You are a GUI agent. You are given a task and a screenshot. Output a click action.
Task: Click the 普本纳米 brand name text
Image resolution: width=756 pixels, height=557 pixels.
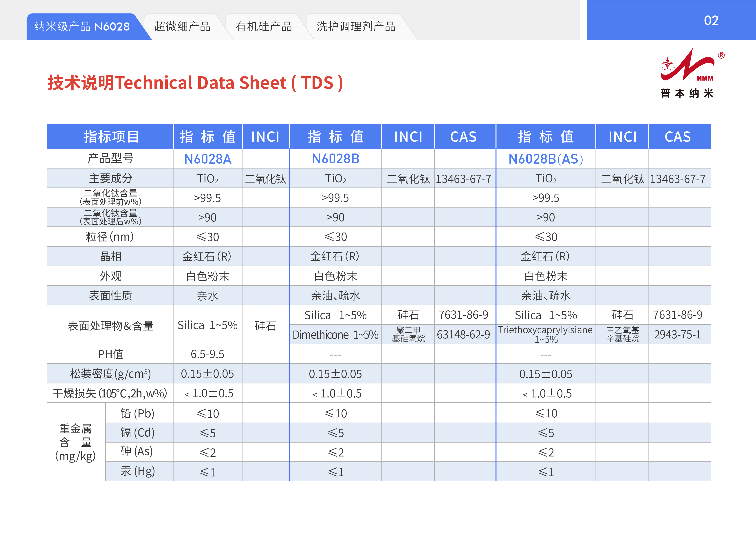tap(687, 93)
